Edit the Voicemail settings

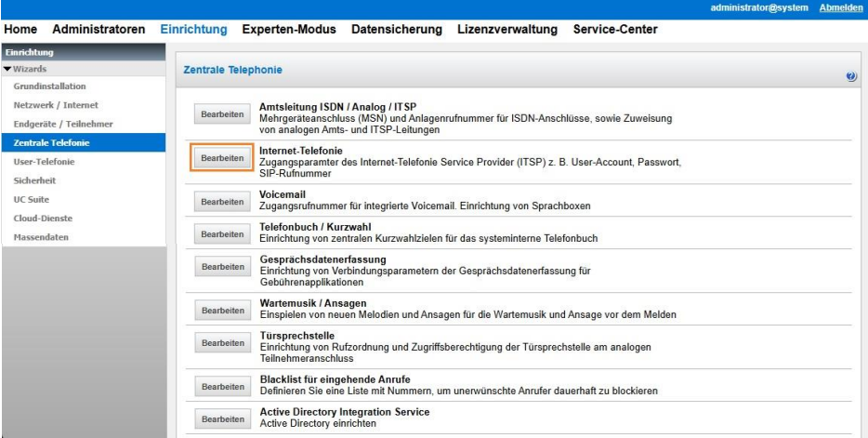pos(222,201)
